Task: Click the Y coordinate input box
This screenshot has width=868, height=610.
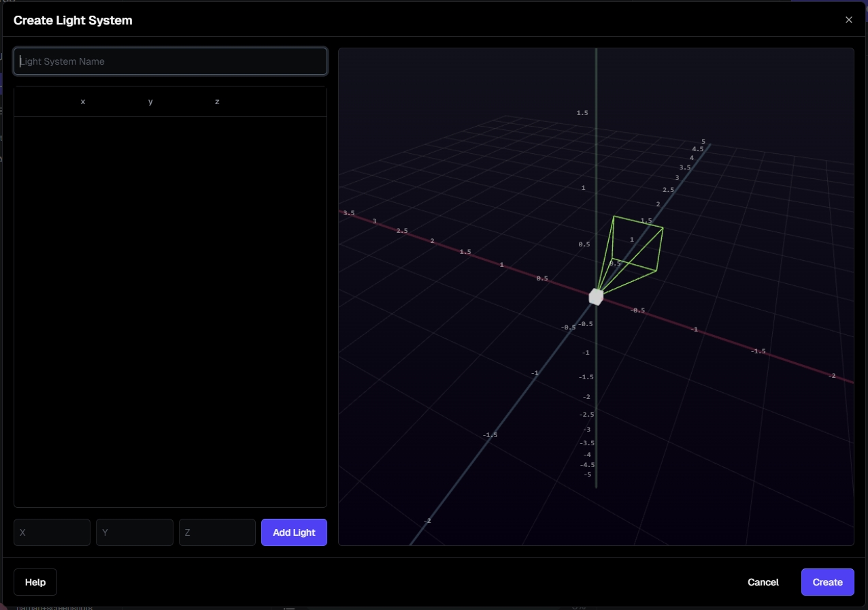Action: [135, 532]
